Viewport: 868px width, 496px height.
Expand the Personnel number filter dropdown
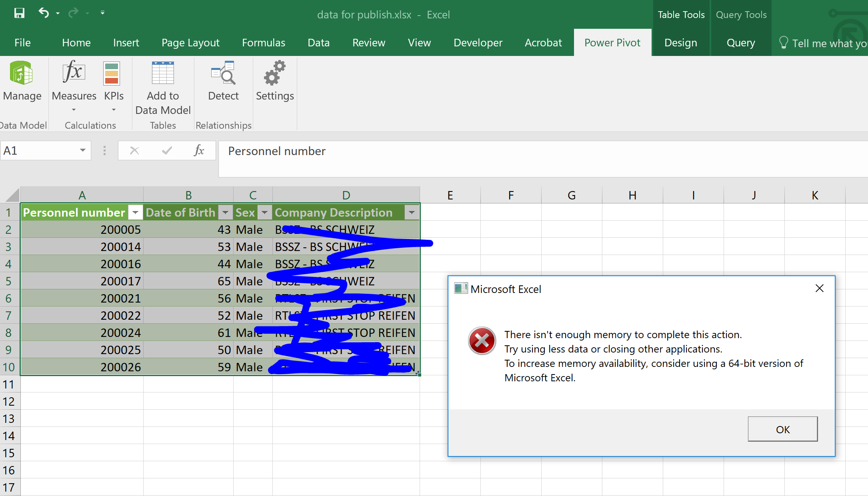coord(135,213)
